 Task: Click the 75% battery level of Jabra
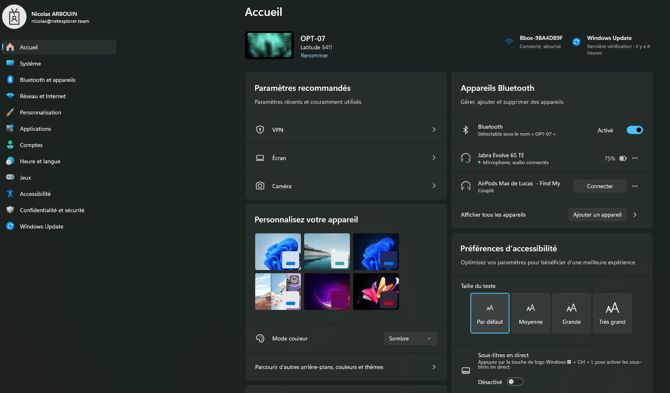[609, 158]
